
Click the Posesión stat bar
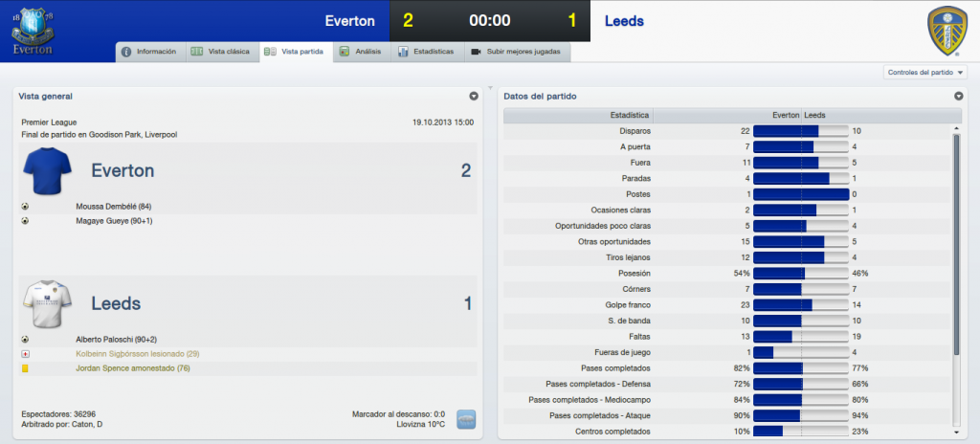tap(801, 274)
